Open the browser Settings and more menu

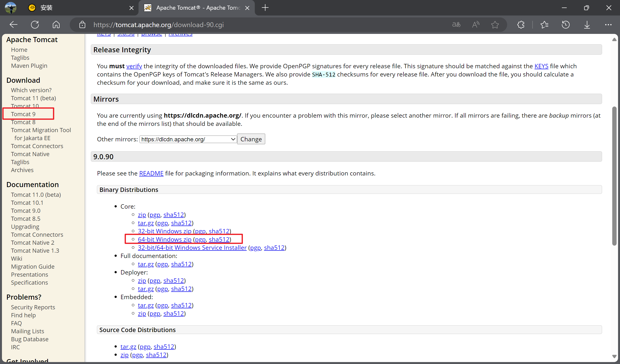point(608,25)
